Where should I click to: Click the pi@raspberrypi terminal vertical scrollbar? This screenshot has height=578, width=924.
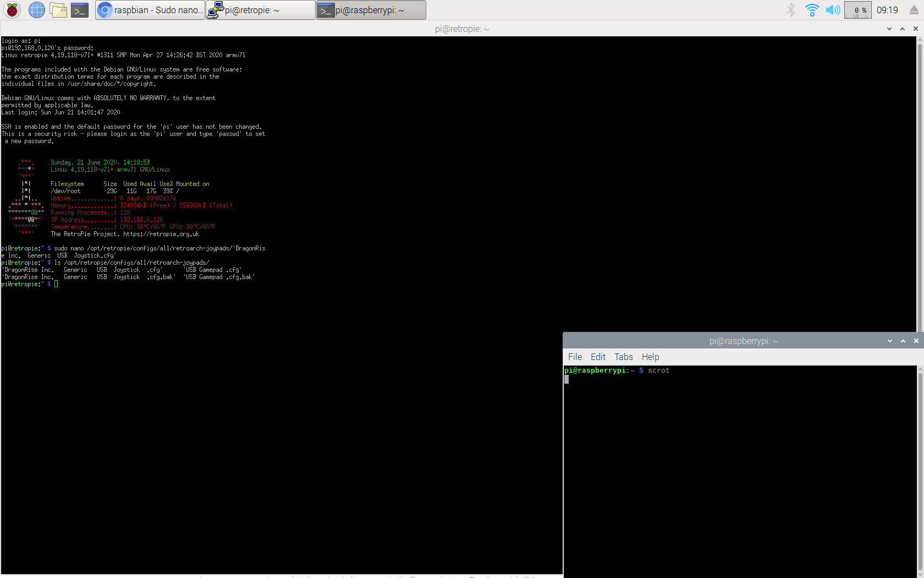920,471
